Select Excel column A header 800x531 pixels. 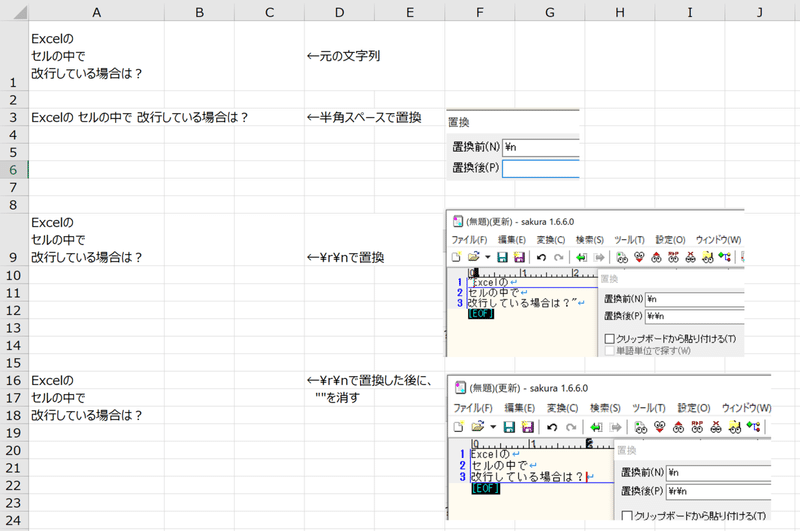pyautogui.click(x=96, y=12)
